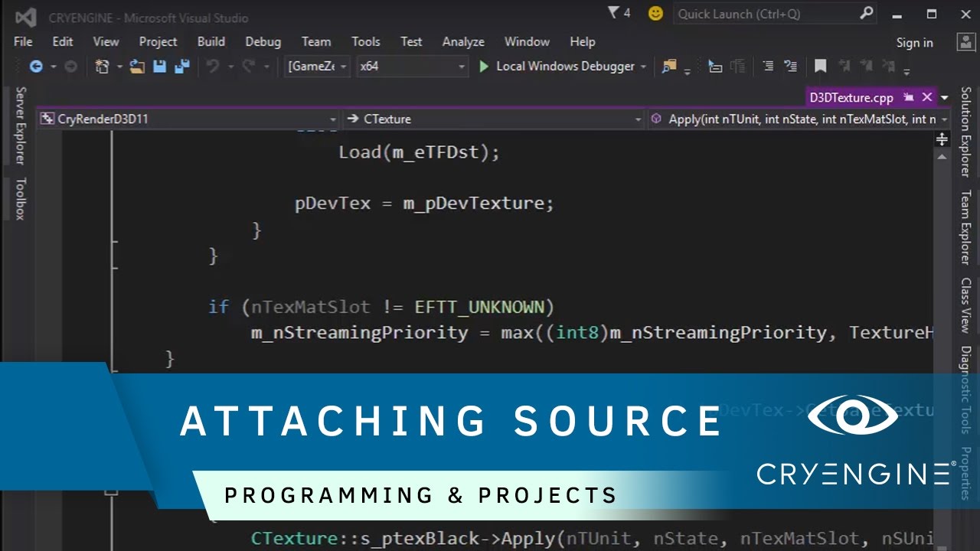Click the Open File folder icon
This screenshot has width=980, height=551.
tap(137, 67)
